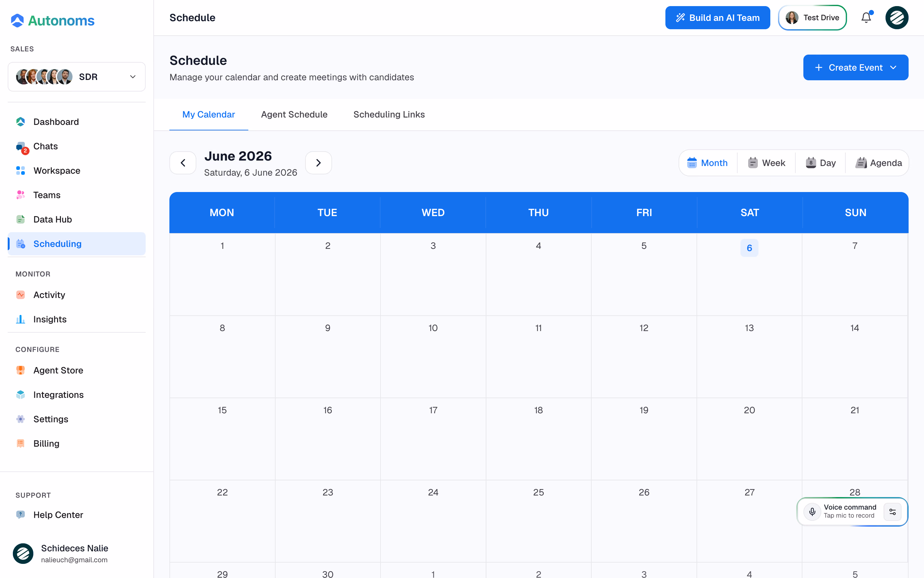Screen dimensions: 924x578
Task: Open the Agent Store icon
Action: (21, 370)
